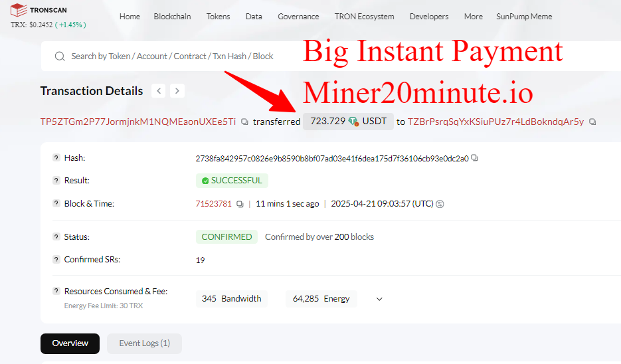Go to previous transaction arrow
Screen dimensions: 621x364
[x=159, y=91]
